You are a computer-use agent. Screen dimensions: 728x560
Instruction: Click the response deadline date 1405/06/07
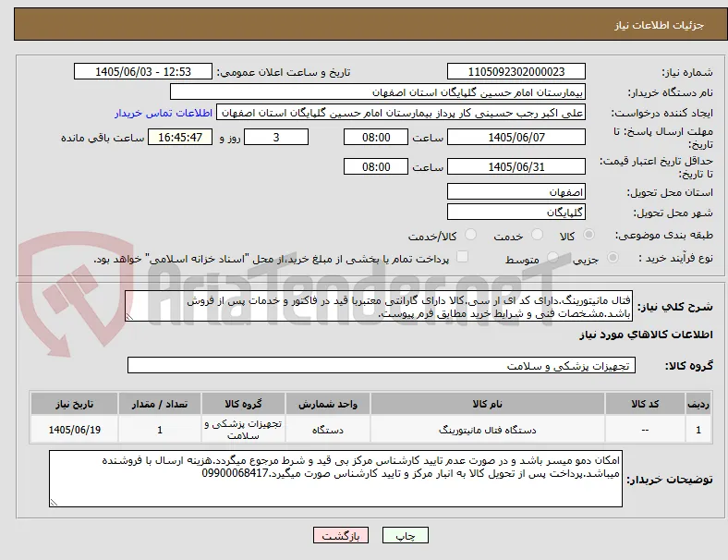[516, 137]
